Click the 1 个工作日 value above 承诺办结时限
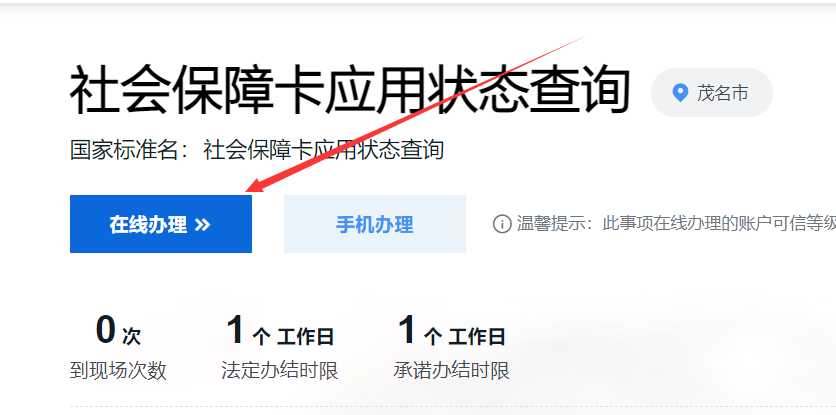 [x=452, y=331]
